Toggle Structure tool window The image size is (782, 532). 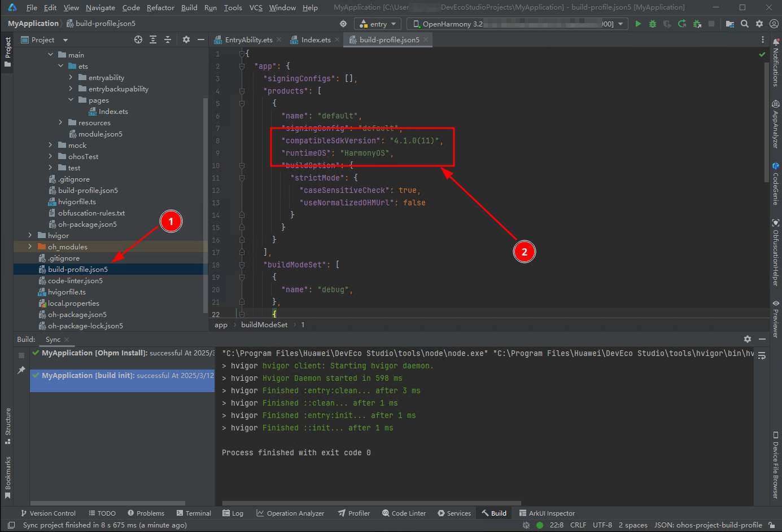(7, 426)
